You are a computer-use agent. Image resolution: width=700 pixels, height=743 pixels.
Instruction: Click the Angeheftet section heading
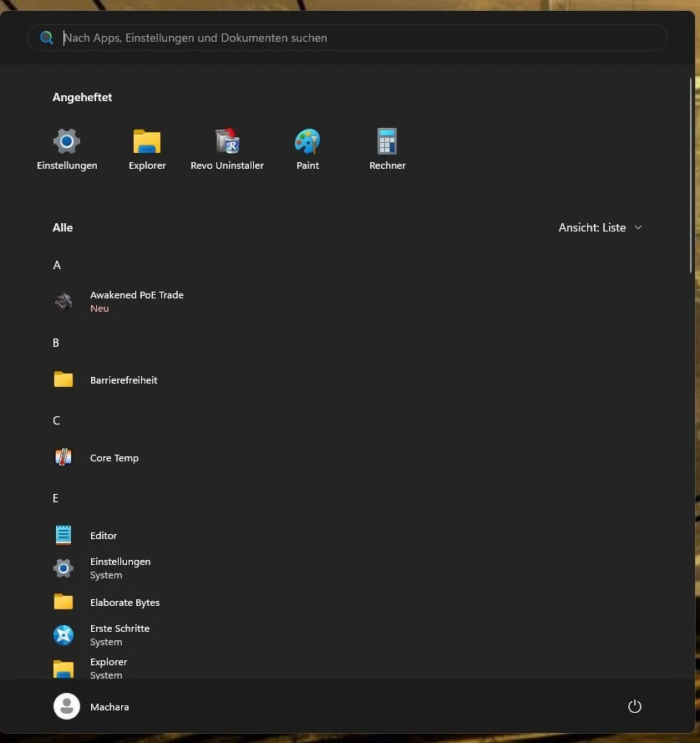point(83,97)
